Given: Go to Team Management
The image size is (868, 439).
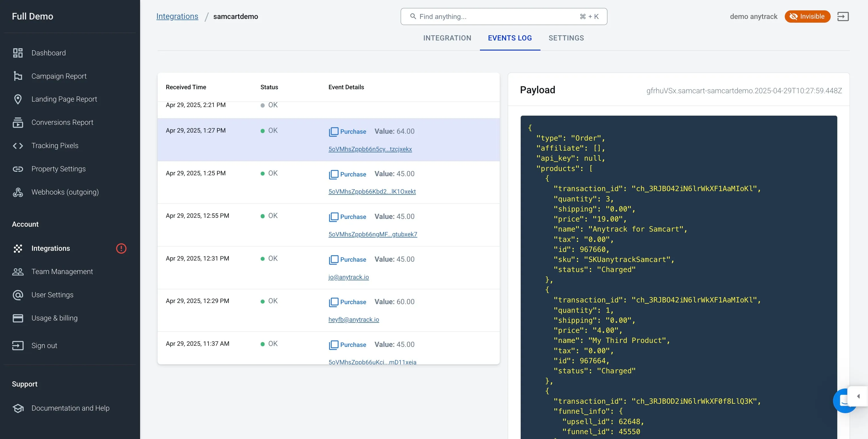Looking at the screenshot, I should point(62,272).
